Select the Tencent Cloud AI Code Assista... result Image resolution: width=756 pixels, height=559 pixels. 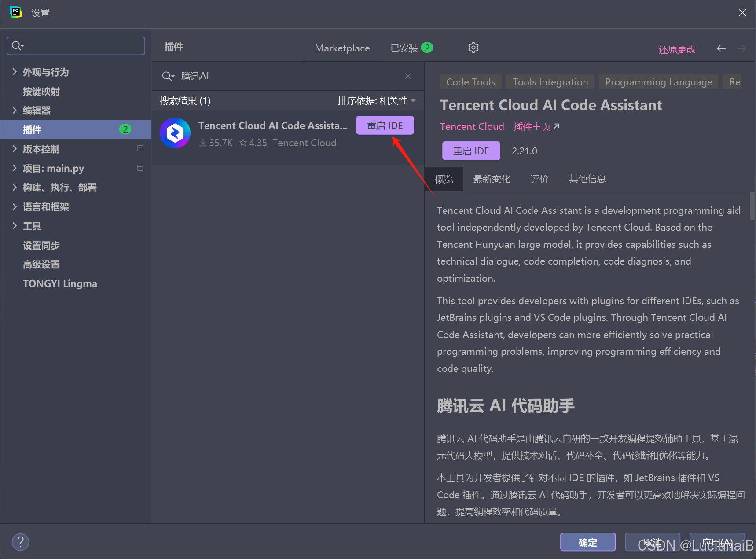tap(288, 137)
